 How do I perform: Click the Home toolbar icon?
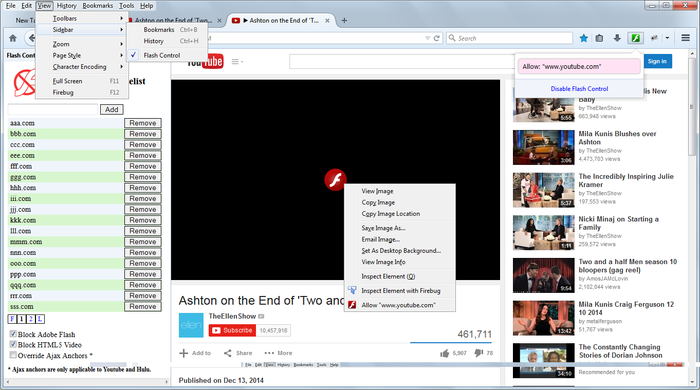13,38
